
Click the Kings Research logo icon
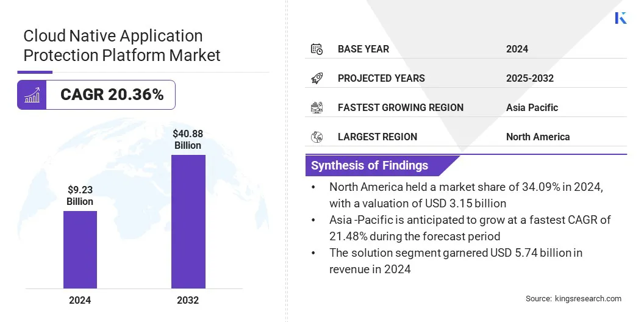click(620, 18)
